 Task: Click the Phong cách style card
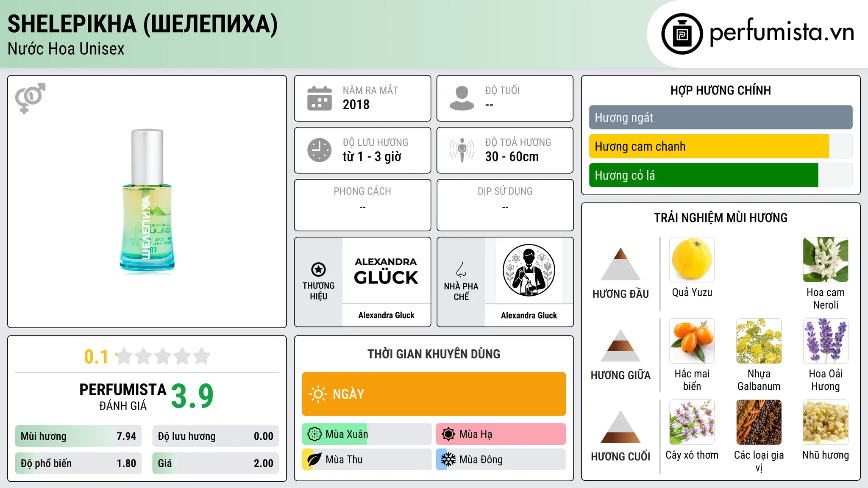(362, 205)
